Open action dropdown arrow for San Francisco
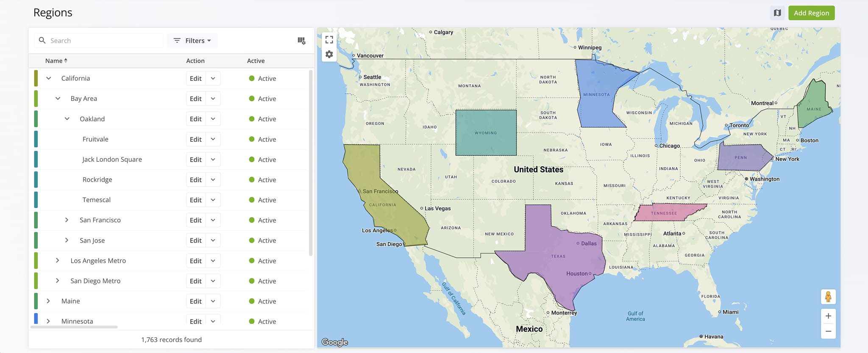The width and height of the screenshot is (868, 353). [213, 220]
